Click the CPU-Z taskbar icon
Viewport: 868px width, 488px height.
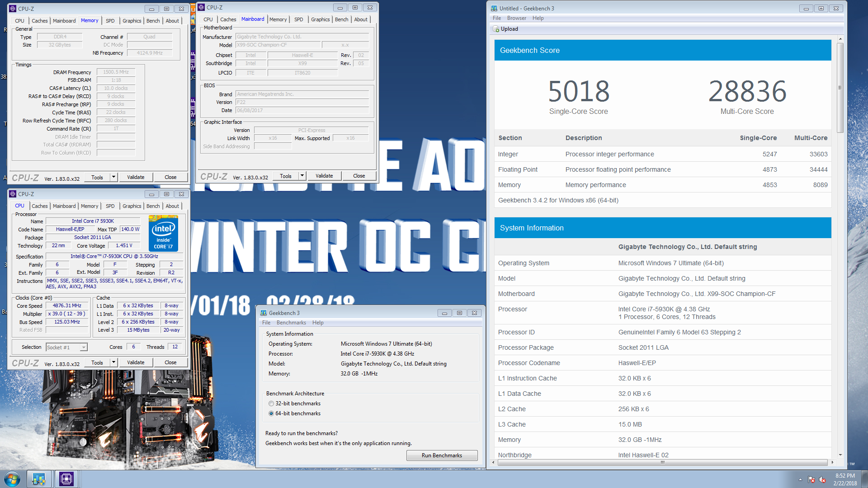tap(66, 479)
